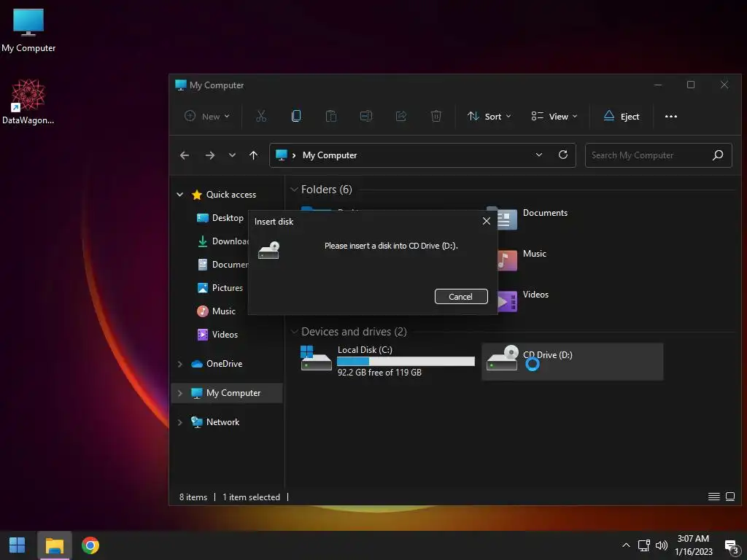This screenshot has width=747, height=560.
Task: Click the search magnifier icon
Action: pyautogui.click(x=718, y=155)
